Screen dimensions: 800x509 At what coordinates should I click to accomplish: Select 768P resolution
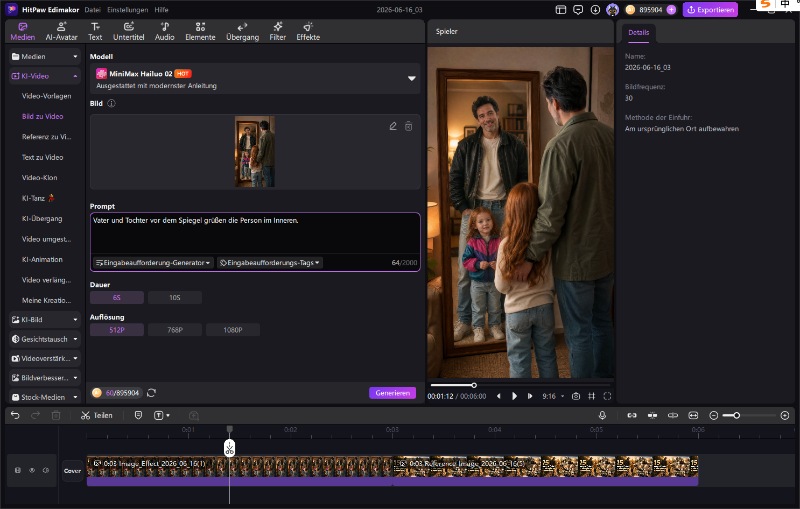(175, 330)
